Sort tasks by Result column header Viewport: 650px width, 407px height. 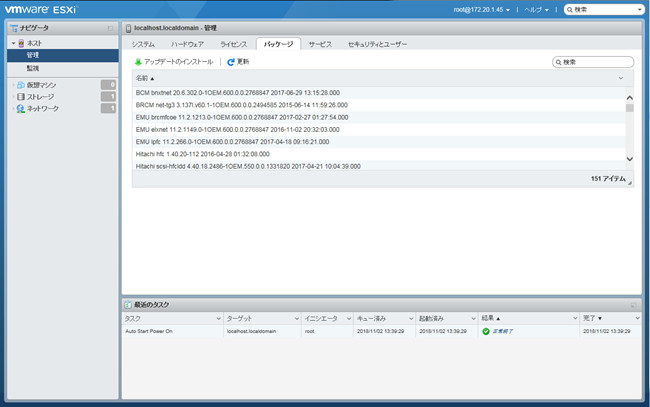[490, 318]
